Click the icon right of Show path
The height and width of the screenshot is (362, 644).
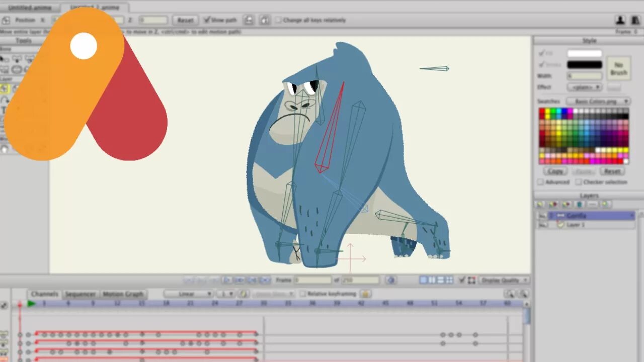(x=249, y=20)
